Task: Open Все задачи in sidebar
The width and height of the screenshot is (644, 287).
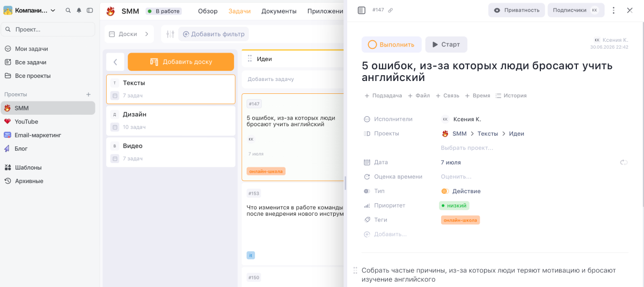Action: pos(31,62)
